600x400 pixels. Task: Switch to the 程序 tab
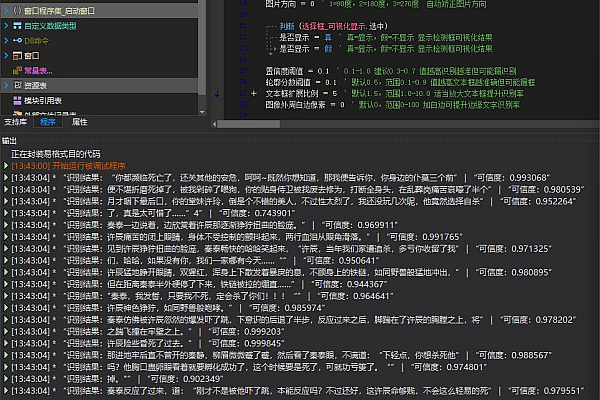(48, 122)
